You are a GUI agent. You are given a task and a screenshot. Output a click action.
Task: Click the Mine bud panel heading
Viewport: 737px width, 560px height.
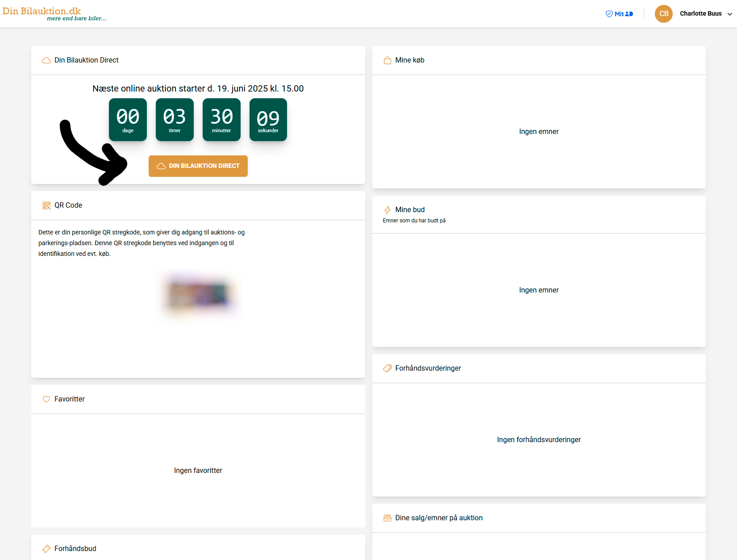coord(410,210)
